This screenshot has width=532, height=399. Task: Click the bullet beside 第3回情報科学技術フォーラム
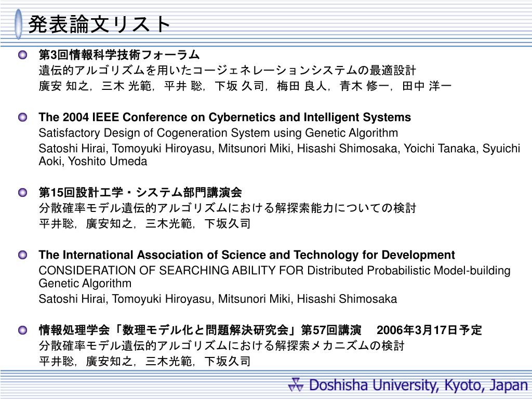click(x=23, y=55)
